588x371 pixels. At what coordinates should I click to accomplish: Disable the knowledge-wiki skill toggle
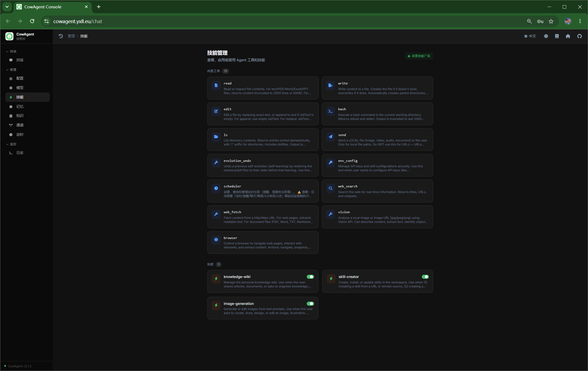tap(310, 277)
